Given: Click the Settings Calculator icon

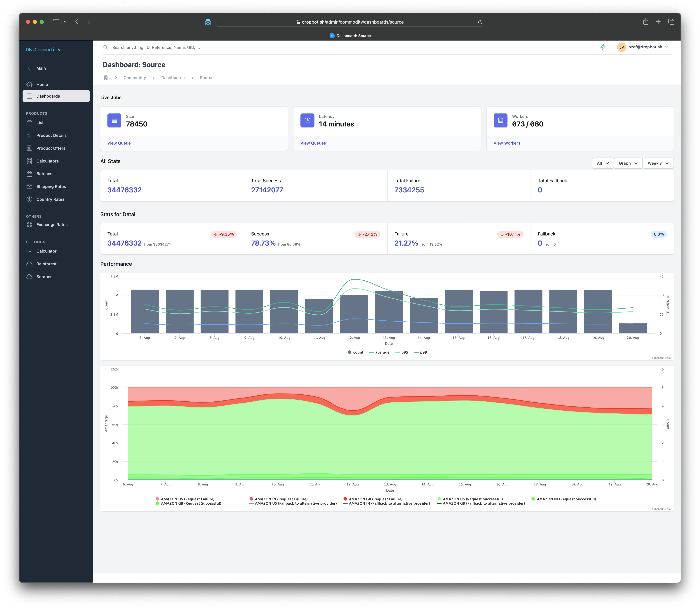Looking at the screenshot, I should point(30,251).
